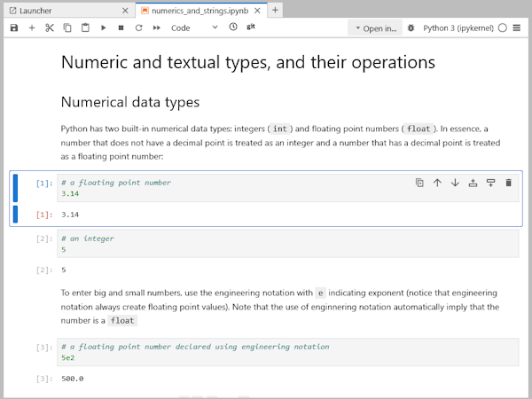532x399 pixels.
Task: Restart the kernel with the circular arrow icon
Action: click(x=138, y=27)
